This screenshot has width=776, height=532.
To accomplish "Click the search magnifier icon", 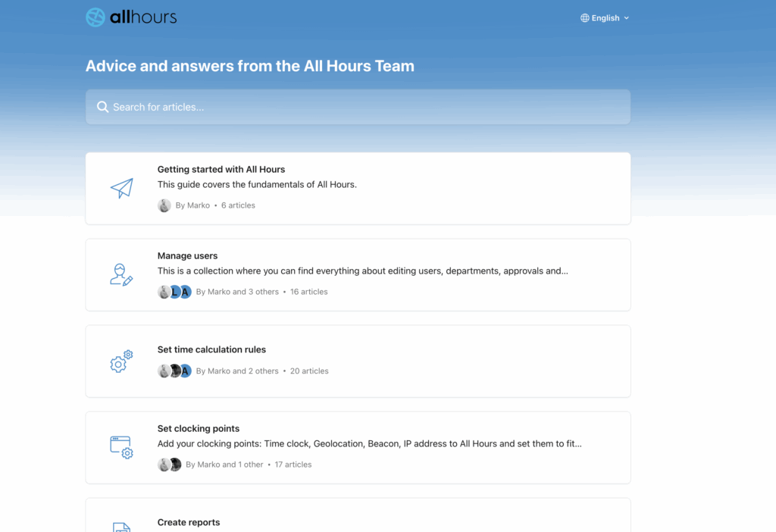I will click(102, 107).
